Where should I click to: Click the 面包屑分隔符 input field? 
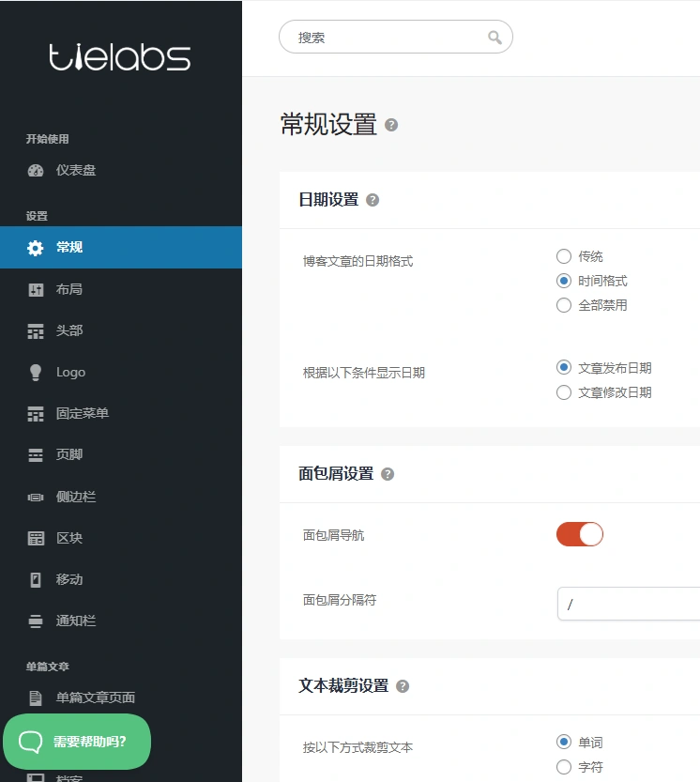tap(629, 605)
